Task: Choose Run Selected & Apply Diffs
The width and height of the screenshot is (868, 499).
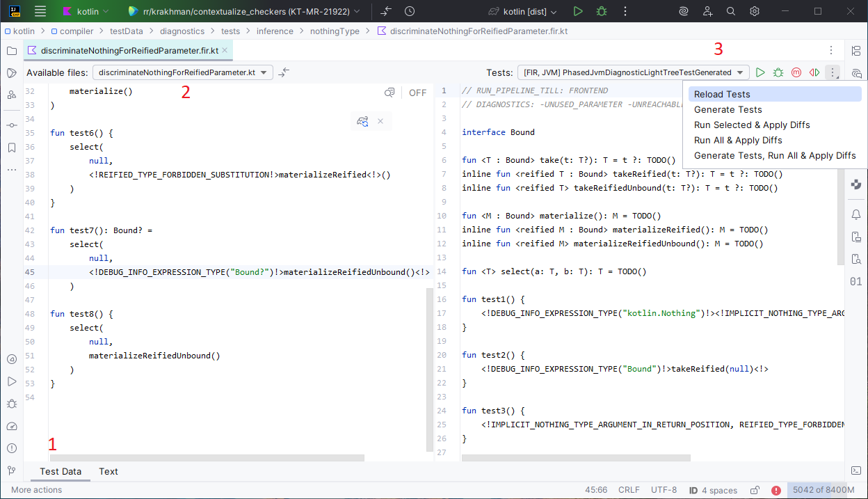Action: [775, 125]
